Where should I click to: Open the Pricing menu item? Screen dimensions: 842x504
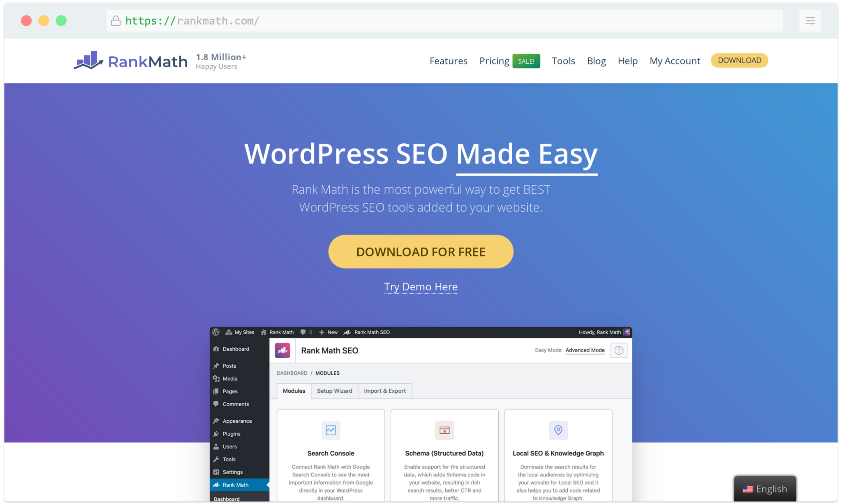[494, 61]
